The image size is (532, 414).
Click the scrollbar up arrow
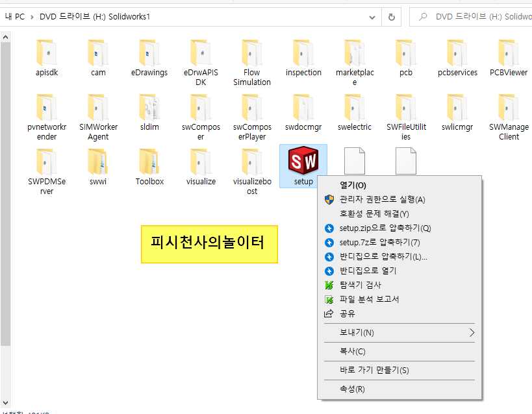5,37
